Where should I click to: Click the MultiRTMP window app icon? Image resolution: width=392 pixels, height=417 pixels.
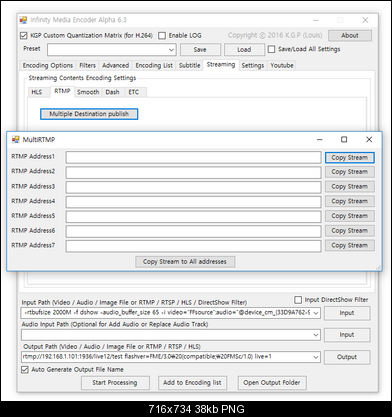[x=16, y=140]
